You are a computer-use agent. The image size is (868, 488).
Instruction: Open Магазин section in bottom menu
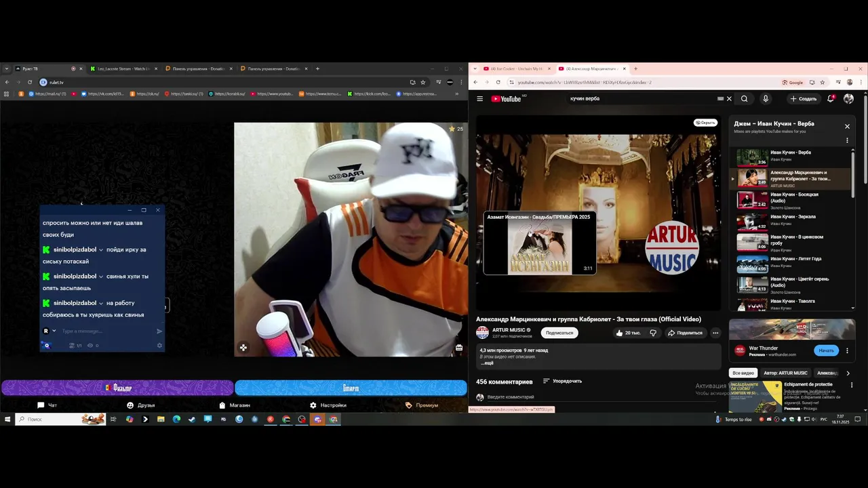[235, 405]
